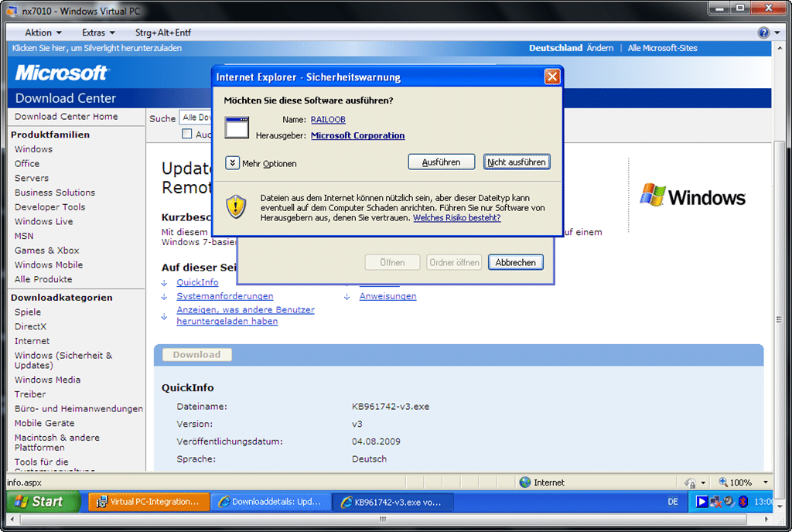The height and width of the screenshot is (532, 792).
Task: Click Abbrechen in the download dialog
Action: (515, 262)
